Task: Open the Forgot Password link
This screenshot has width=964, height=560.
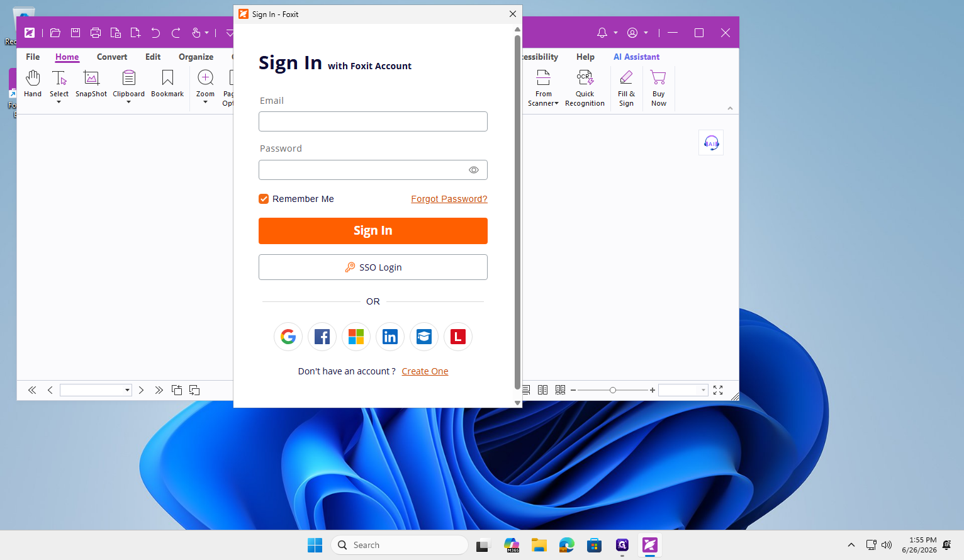Action: tap(449, 199)
